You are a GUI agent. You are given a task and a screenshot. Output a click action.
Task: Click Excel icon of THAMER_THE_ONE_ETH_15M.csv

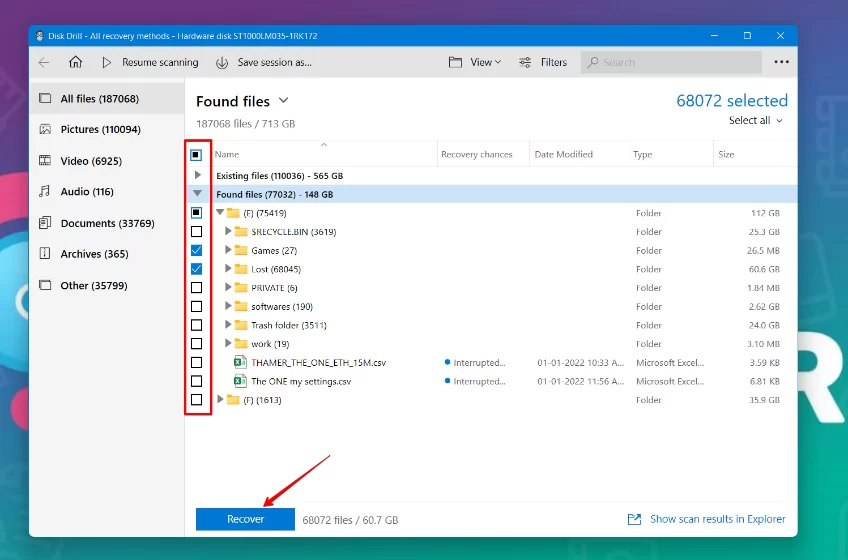[240, 363]
